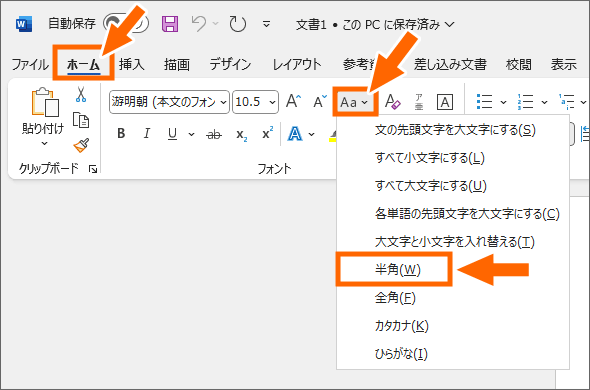Switch to the 描画 tab
This screenshot has height=390, width=590.
click(177, 64)
